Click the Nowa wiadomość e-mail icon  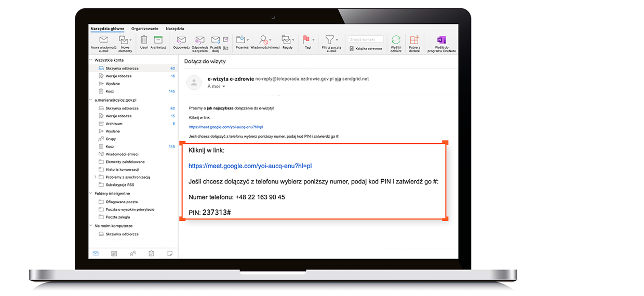pyautogui.click(x=103, y=40)
